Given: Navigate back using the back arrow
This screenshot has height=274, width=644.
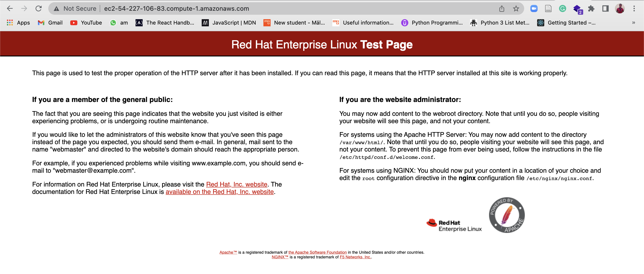Looking at the screenshot, I should (x=9, y=8).
